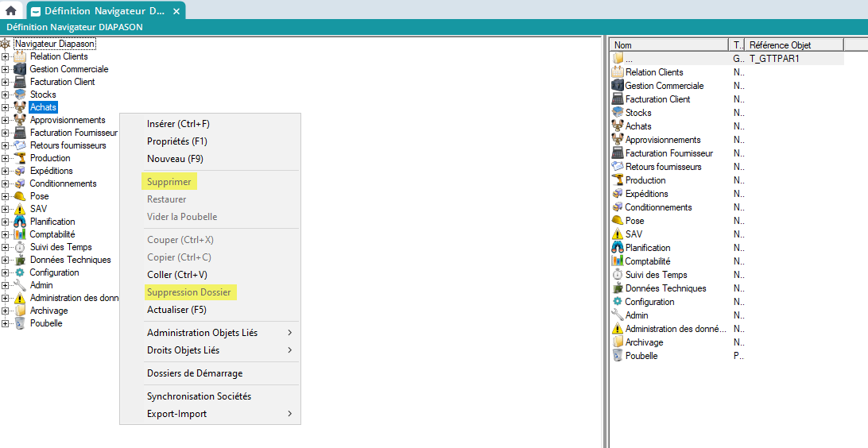Expand the Poubelle tree node
The height and width of the screenshot is (448, 868).
tap(6, 323)
